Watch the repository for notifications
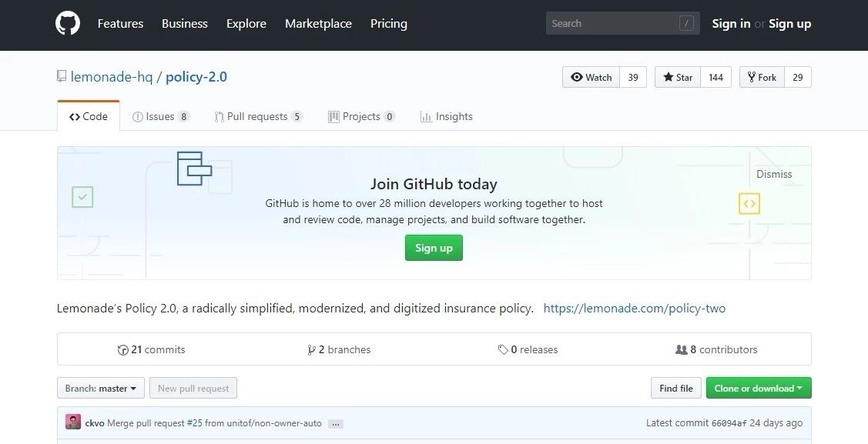 pos(592,78)
